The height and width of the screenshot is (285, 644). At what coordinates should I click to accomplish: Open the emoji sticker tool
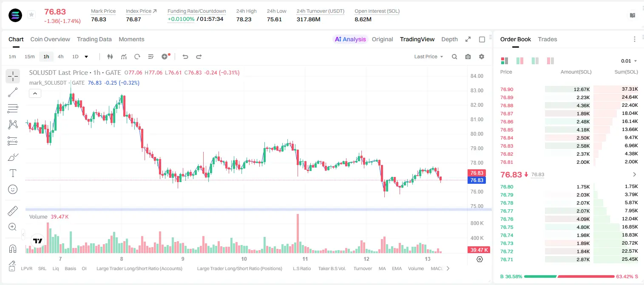[x=13, y=189]
